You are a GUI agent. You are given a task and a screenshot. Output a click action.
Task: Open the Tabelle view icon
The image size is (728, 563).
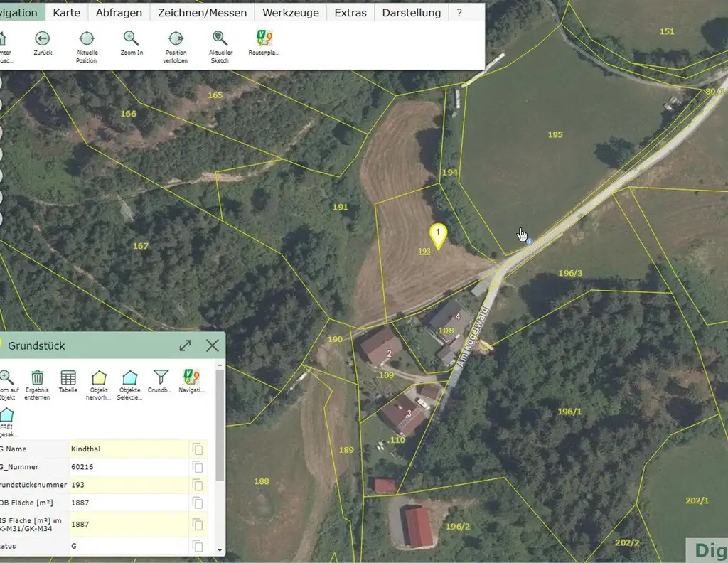pyautogui.click(x=68, y=377)
